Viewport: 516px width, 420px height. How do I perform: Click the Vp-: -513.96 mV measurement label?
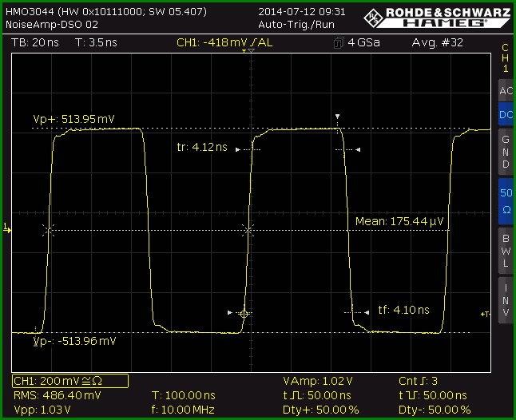pyautogui.click(x=75, y=341)
